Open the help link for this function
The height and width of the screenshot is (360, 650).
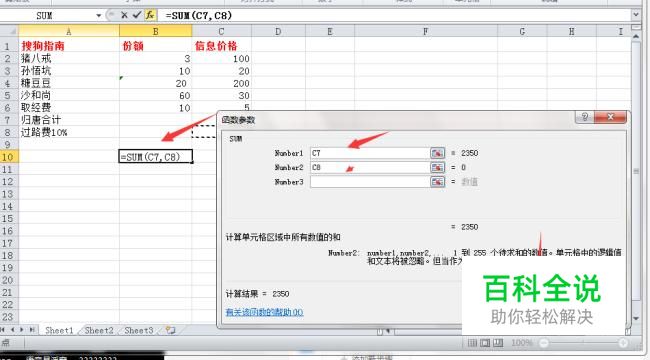(x=264, y=312)
